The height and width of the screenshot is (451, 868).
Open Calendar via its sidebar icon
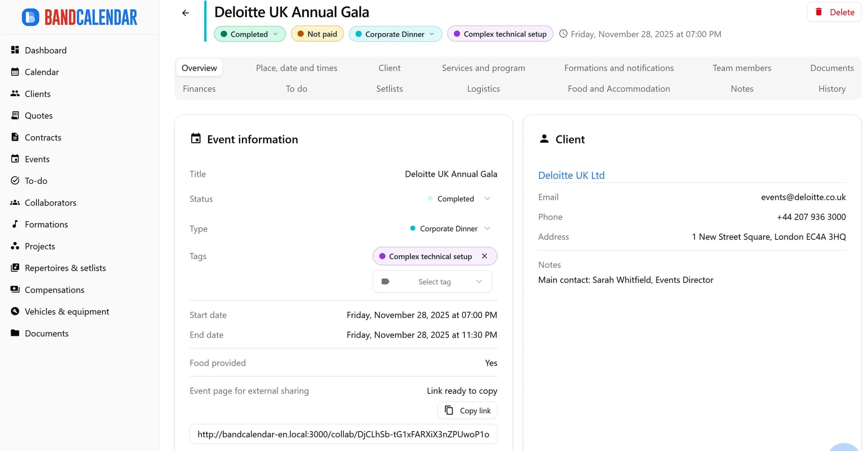pos(15,72)
